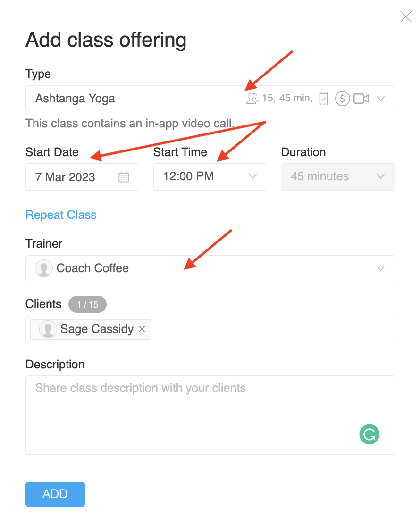
Task: Click Coach Coffee's avatar icon
Action: point(44,268)
